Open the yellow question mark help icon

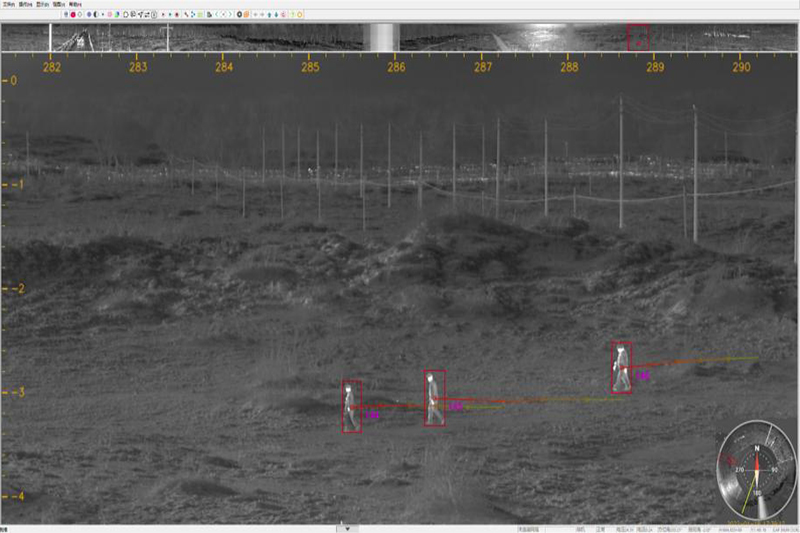click(292, 15)
